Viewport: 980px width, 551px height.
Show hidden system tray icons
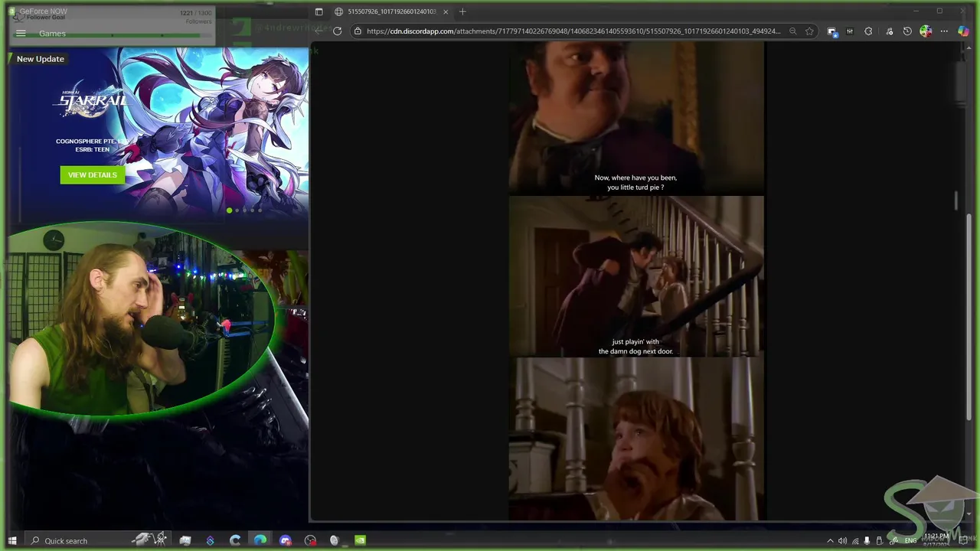coord(830,541)
